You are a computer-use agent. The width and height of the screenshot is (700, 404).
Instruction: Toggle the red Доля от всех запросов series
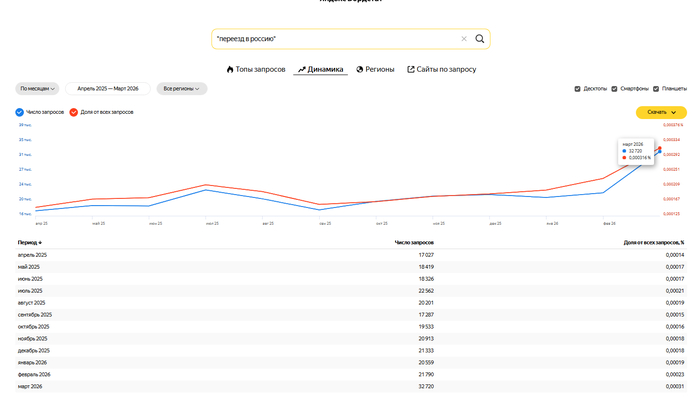click(74, 112)
